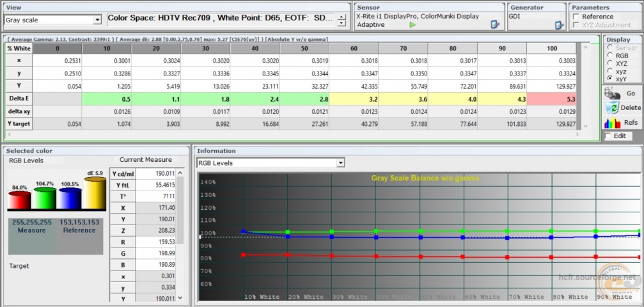
Task: Select the 50 % White column header
Action: [304, 48]
